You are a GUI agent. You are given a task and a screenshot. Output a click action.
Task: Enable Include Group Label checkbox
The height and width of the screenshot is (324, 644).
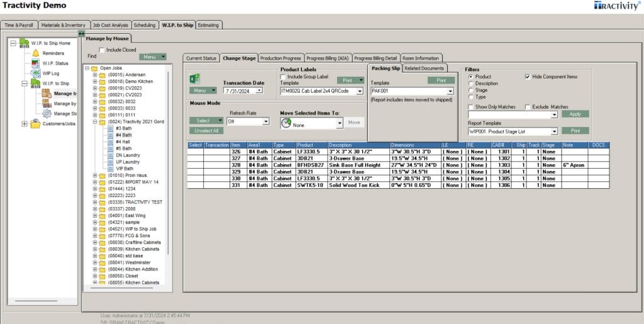coord(283,76)
